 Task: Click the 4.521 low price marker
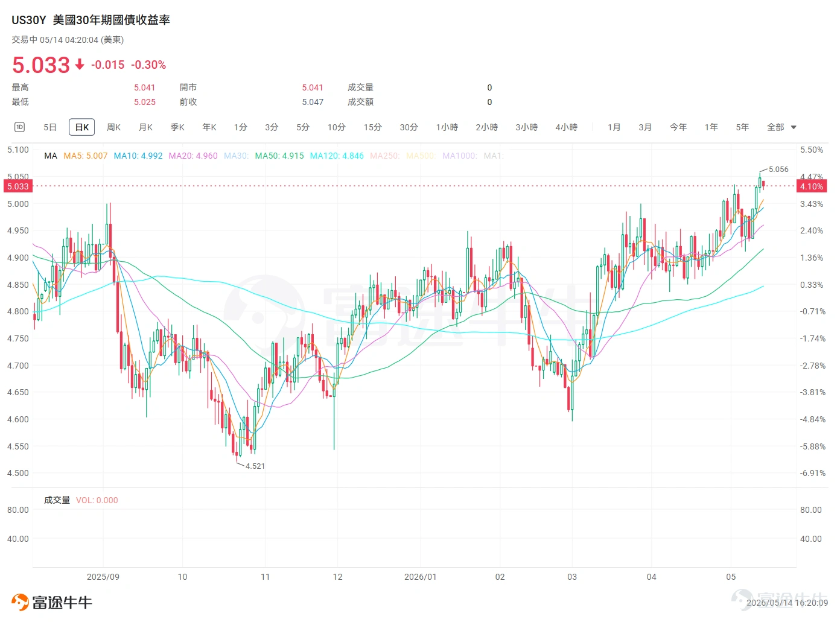point(255,466)
